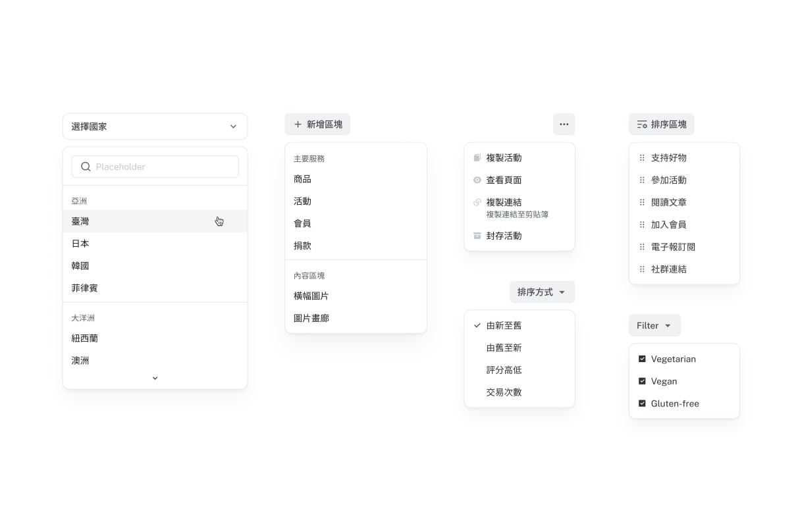Select the 複製活動 menu item
The width and height of the screenshot is (802, 532).
click(x=520, y=158)
